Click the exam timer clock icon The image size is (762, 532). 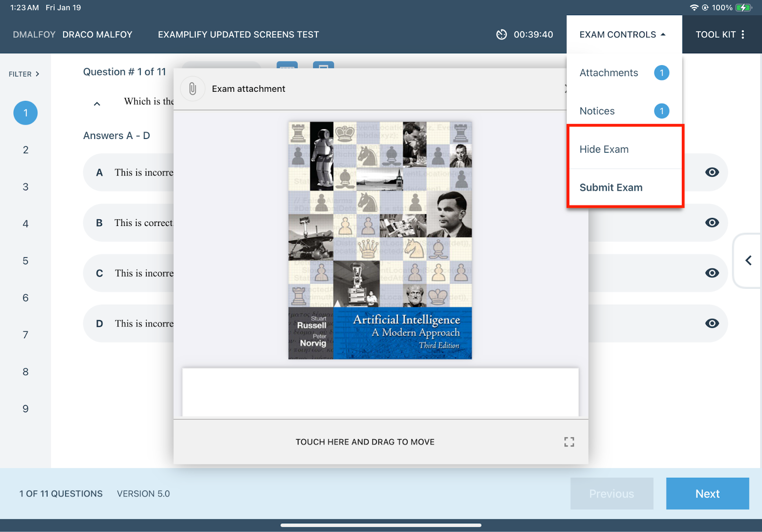pyautogui.click(x=501, y=34)
